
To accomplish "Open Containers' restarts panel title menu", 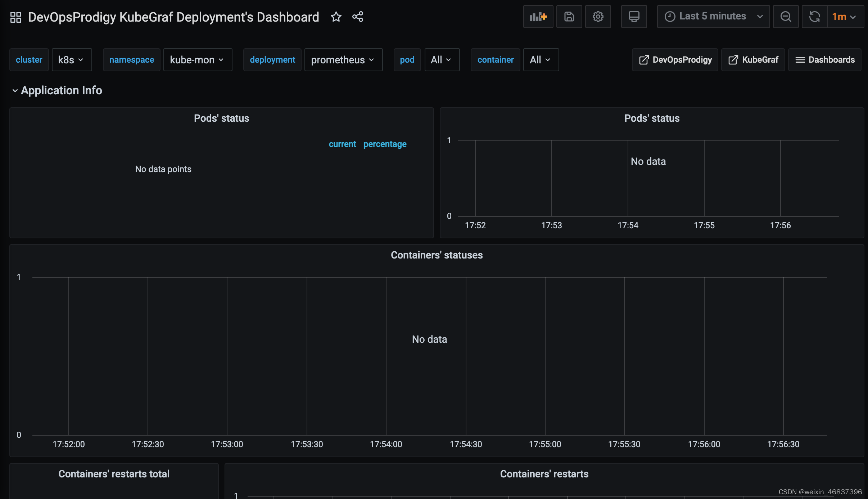I will click(x=544, y=474).
